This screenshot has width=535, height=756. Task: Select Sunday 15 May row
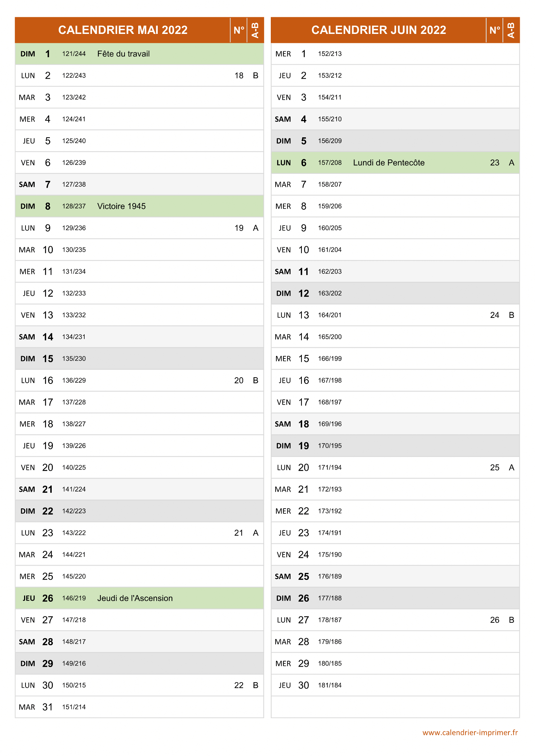pos(139,359)
